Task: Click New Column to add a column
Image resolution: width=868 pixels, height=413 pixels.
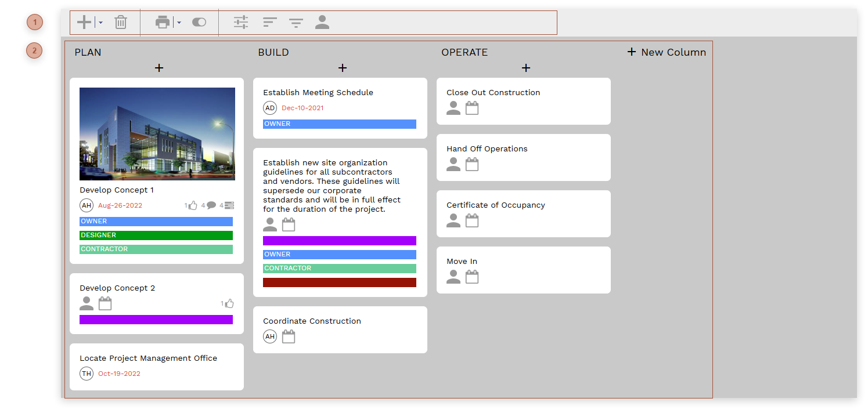Action: 667,52
